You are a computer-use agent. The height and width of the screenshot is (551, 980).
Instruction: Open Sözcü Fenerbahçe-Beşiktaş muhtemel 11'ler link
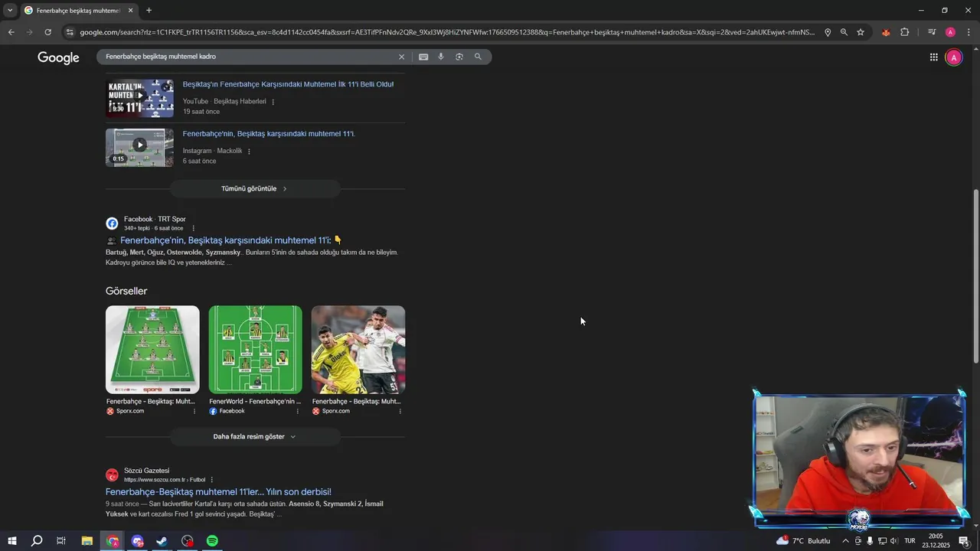tap(218, 492)
